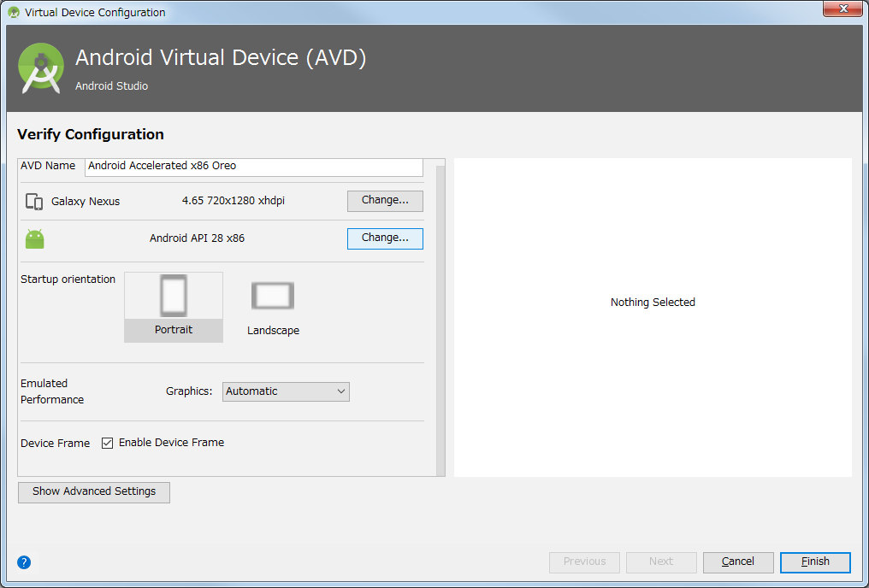869x588 pixels.
Task: Click the Android Studio logo in header
Action: point(40,68)
